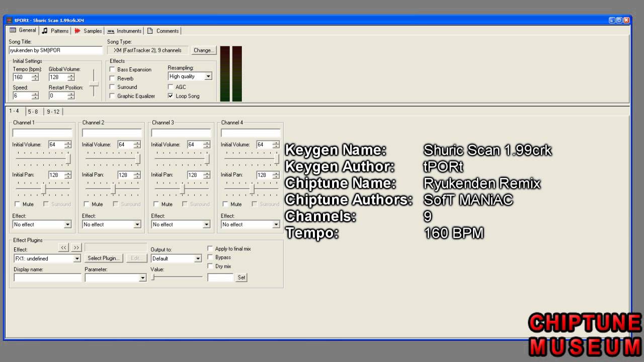Click the Channel 1 name field
Viewport: 644px width, 362px height.
coord(42,133)
